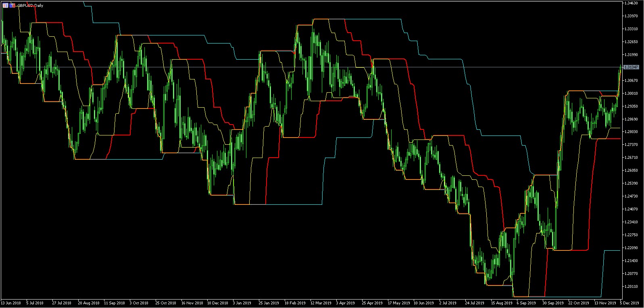Viewport: 644px width, 308px height.
Task: Click the 1.20770 price scale value
Action: pyautogui.click(x=631, y=274)
